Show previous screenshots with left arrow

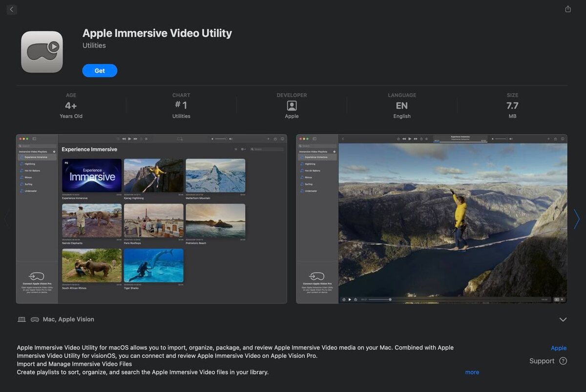(7, 219)
